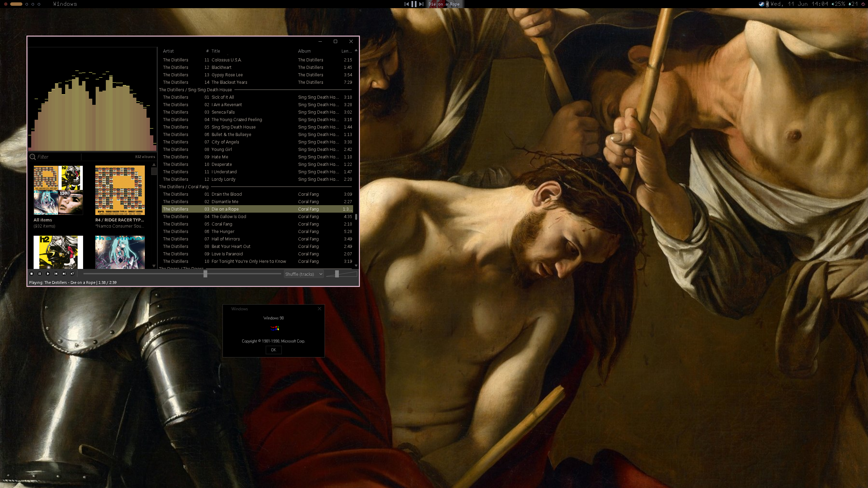
Task: Sort by the # track number column header
Action: pos(207,51)
